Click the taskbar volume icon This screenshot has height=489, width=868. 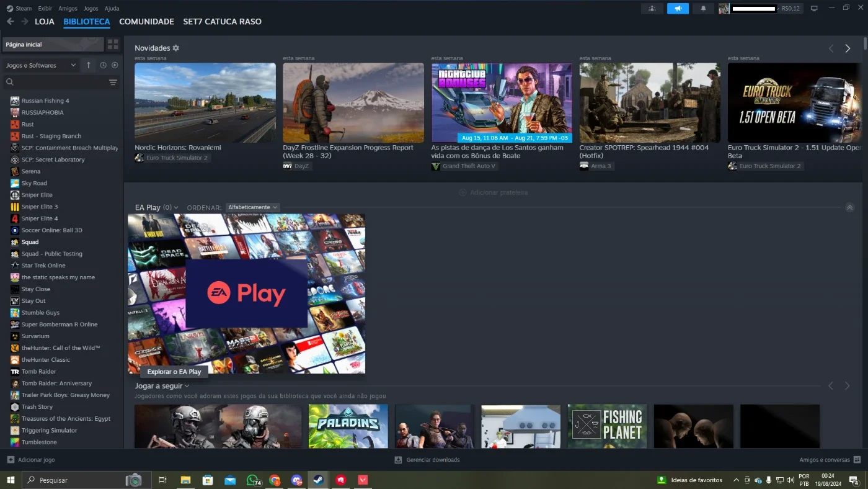pyautogui.click(x=789, y=480)
